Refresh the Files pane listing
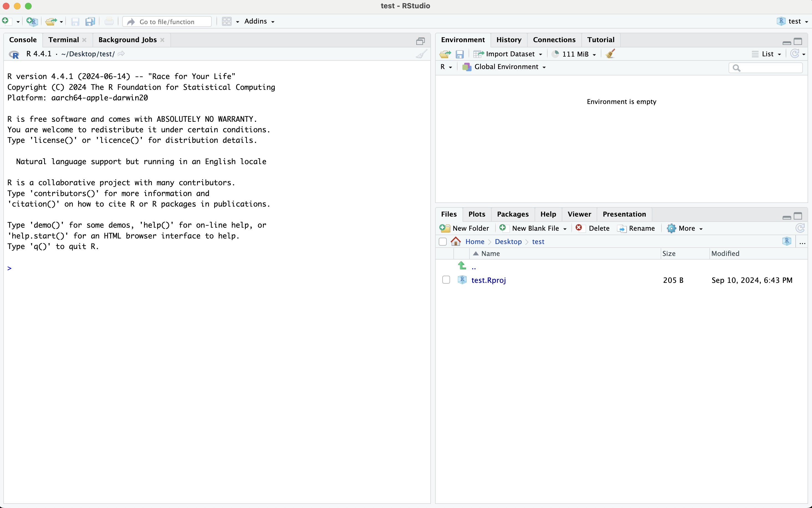Image resolution: width=812 pixels, height=508 pixels. tap(800, 228)
